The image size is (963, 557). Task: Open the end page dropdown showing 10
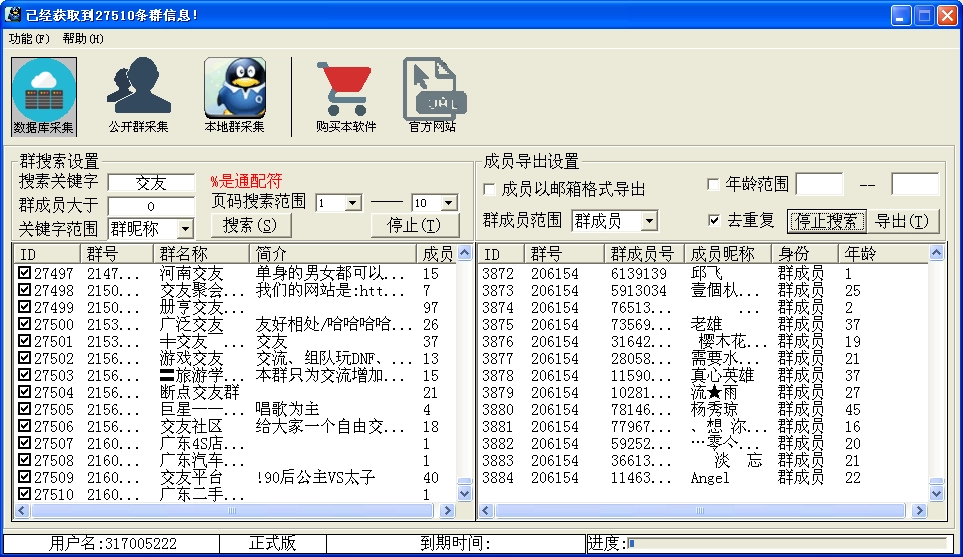click(x=449, y=203)
